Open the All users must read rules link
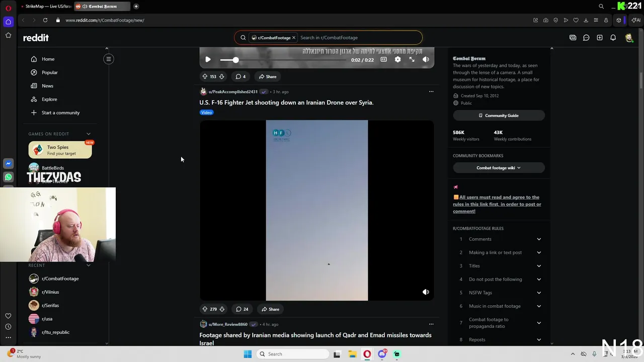The width and height of the screenshot is (644, 362). pyautogui.click(x=497, y=204)
